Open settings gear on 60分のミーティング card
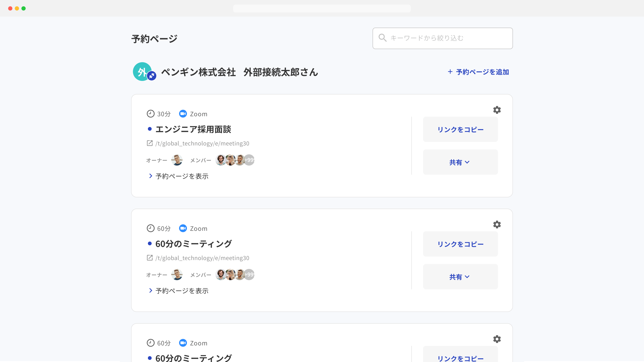 point(497,224)
